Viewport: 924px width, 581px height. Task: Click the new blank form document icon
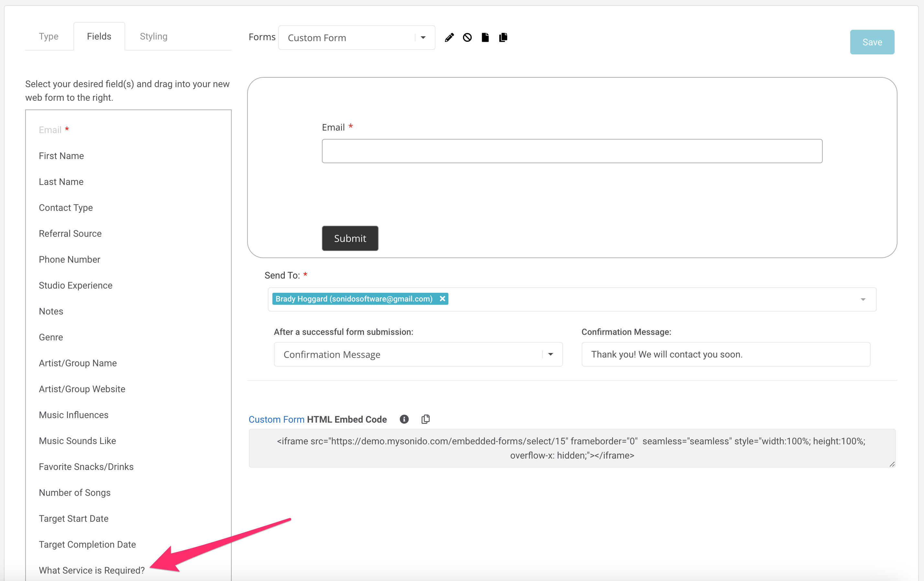[x=485, y=37]
